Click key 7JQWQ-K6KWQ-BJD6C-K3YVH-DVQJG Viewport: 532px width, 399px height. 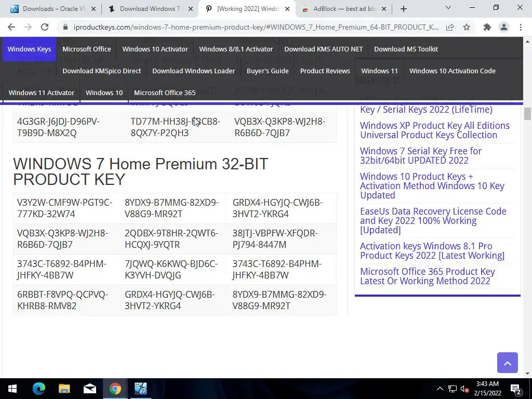tap(171, 270)
